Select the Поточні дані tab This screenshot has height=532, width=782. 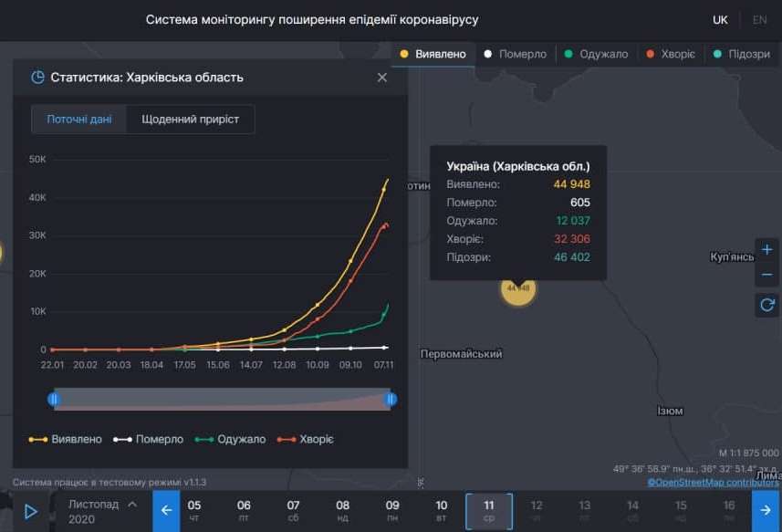click(x=78, y=119)
